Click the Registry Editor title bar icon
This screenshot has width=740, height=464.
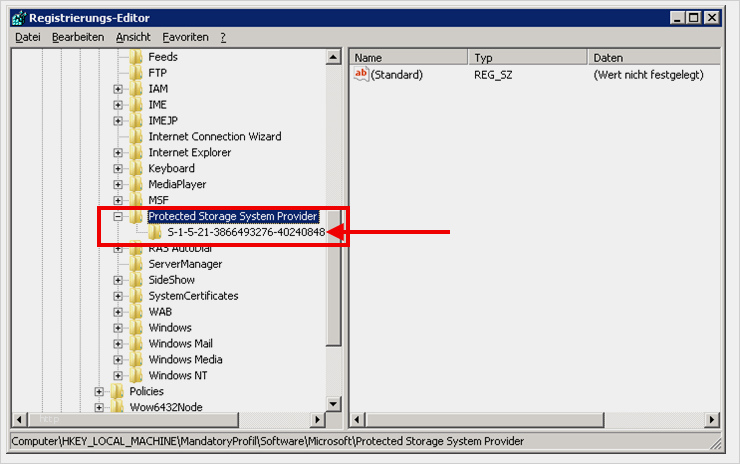point(17,17)
